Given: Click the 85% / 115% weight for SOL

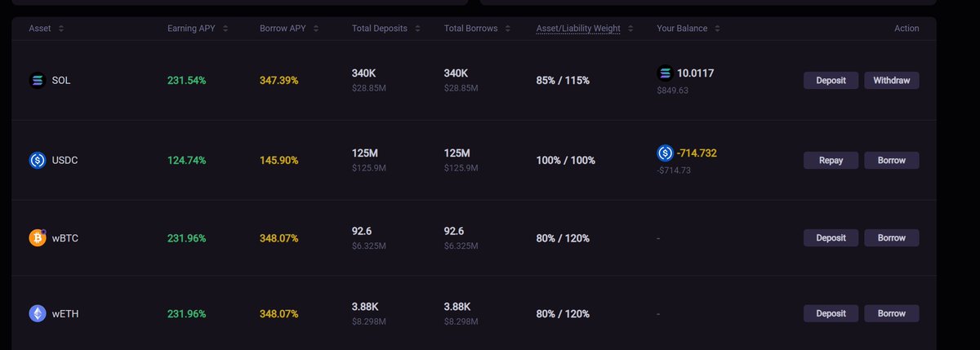Looking at the screenshot, I should (x=563, y=81).
